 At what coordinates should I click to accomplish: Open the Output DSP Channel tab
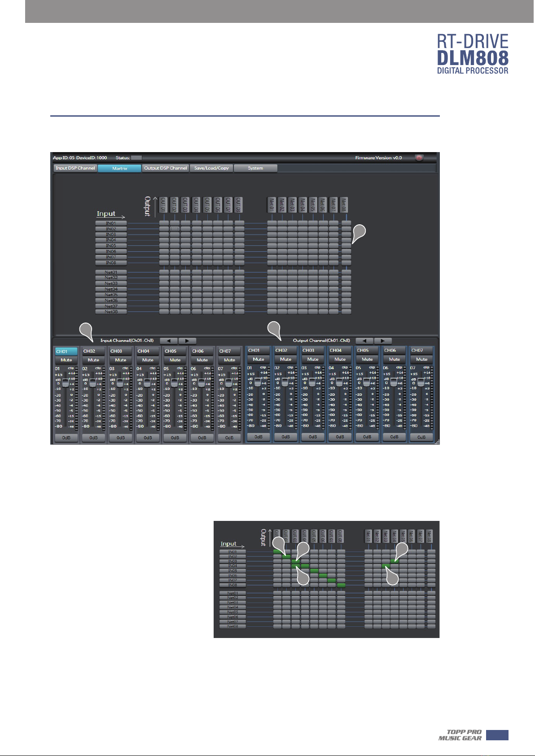coord(165,168)
